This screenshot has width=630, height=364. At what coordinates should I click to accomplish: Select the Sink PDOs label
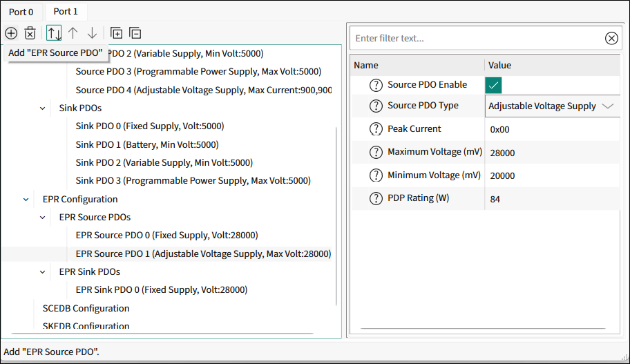(80, 108)
